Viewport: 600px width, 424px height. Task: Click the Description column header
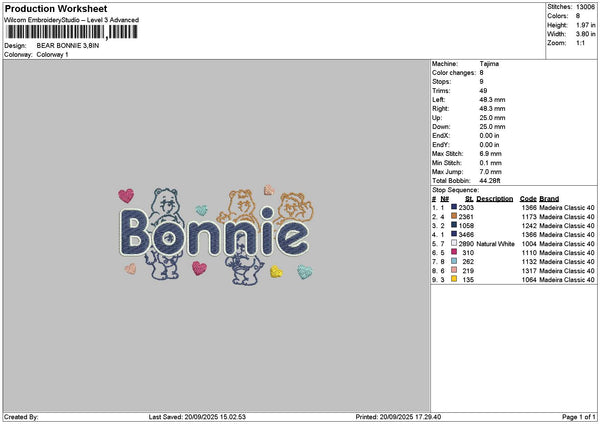494,199
